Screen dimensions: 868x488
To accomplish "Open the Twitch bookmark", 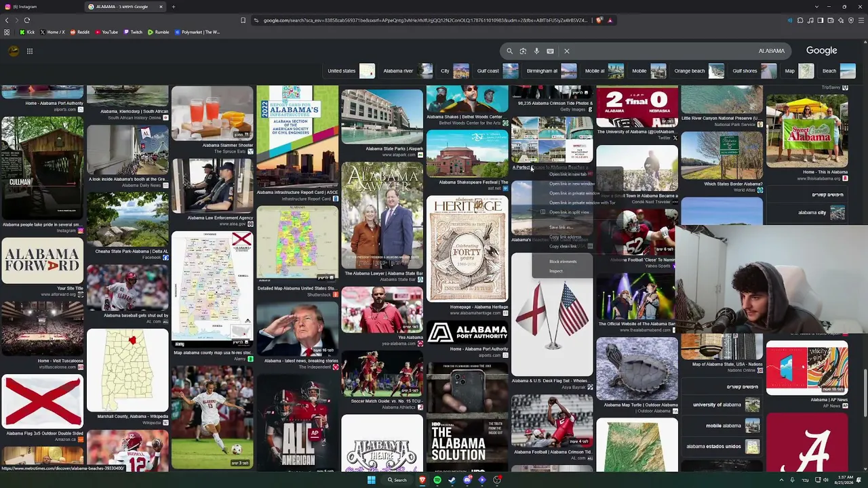I will pyautogui.click(x=132, y=32).
